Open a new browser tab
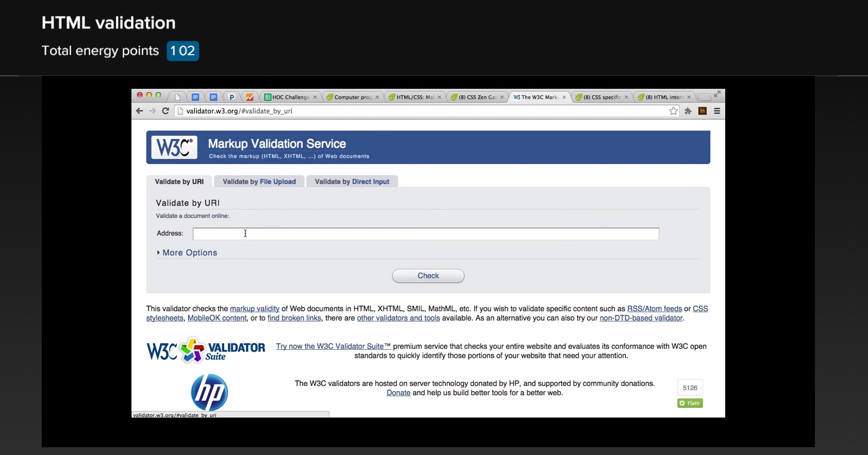 click(704, 97)
